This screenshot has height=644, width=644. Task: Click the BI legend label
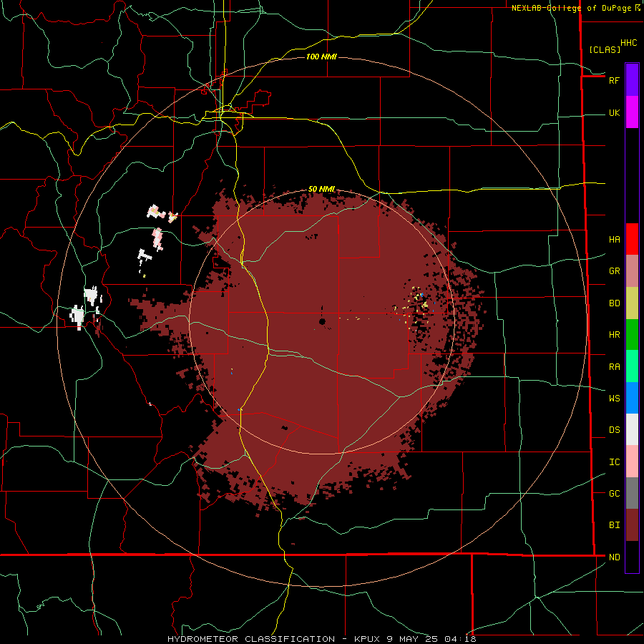point(614,525)
